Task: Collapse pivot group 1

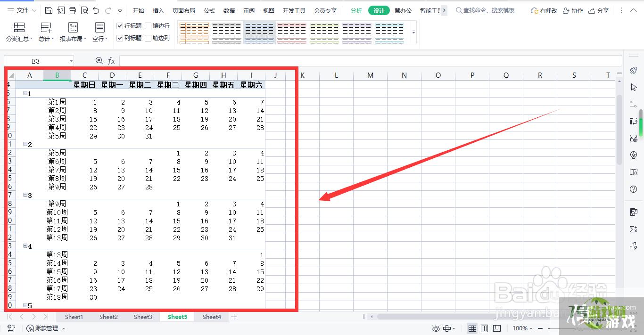Action: pos(25,93)
